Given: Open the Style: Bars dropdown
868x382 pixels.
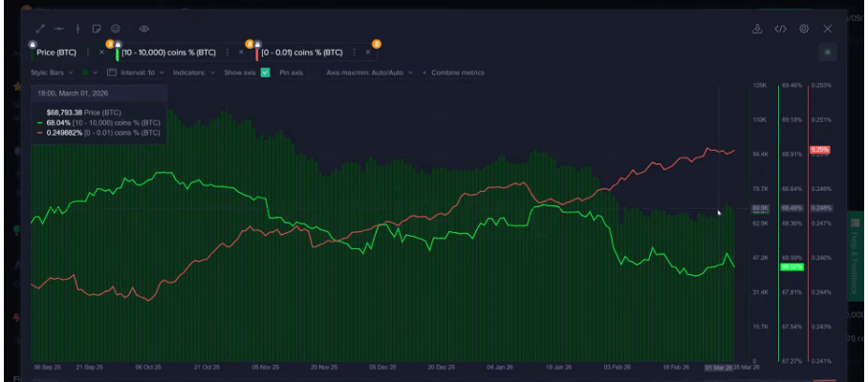Looking at the screenshot, I should tap(53, 73).
